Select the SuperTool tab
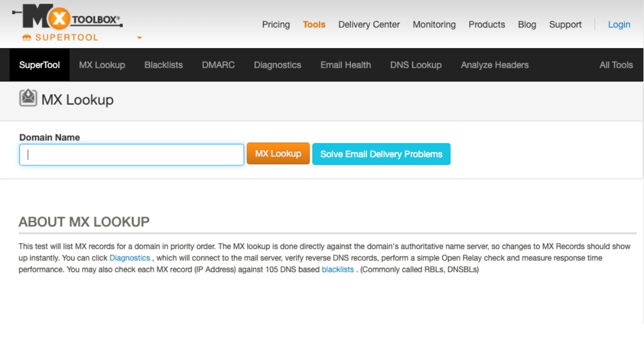Image resolution: width=644 pixels, height=338 pixels. point(40,65)
